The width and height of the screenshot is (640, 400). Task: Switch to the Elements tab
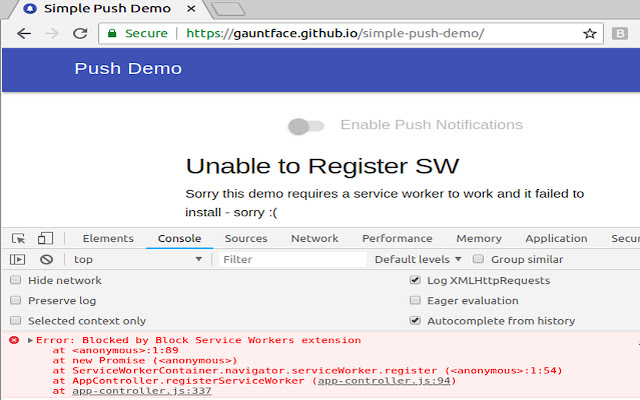108,238
